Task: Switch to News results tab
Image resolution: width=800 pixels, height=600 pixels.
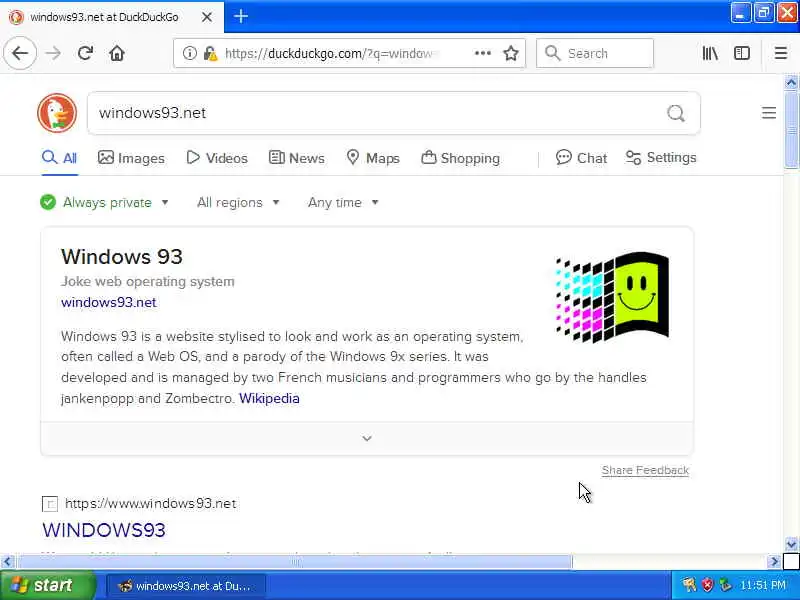Action: [296, 158]
